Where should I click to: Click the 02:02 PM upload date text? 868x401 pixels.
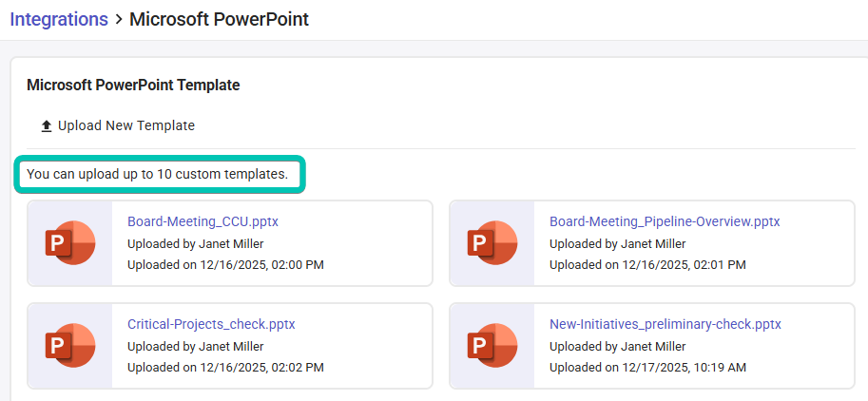click(225, 367)
